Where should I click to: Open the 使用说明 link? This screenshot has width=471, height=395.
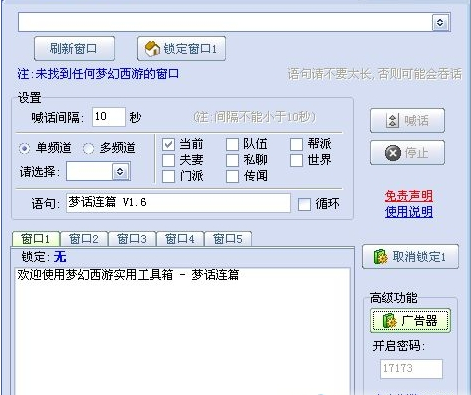point(409,211)
